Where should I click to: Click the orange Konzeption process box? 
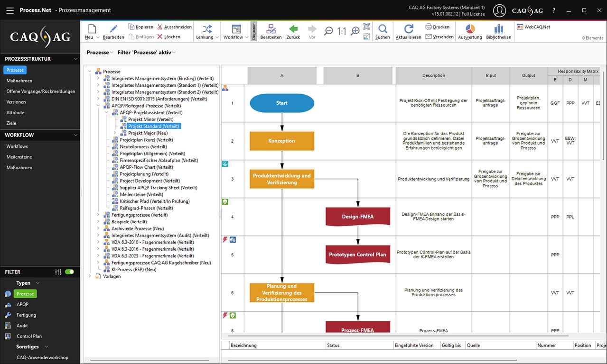[x=282, y=141]
